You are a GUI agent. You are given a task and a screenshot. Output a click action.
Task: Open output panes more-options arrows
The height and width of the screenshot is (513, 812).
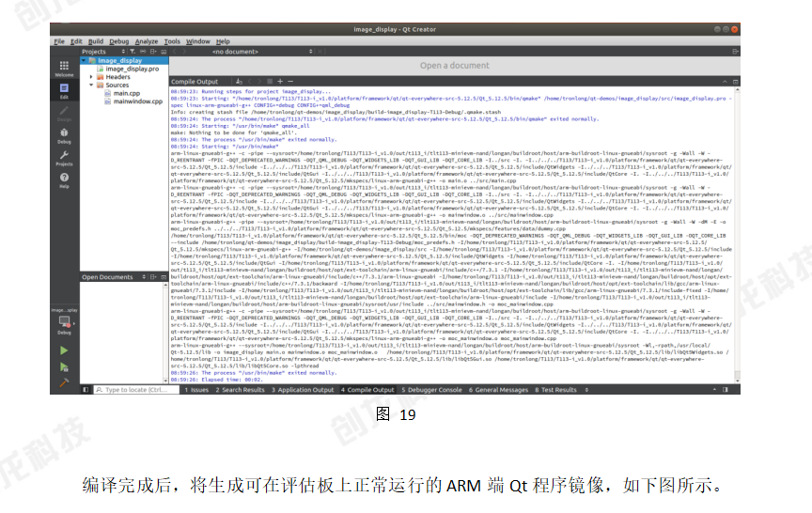(586, 390)
